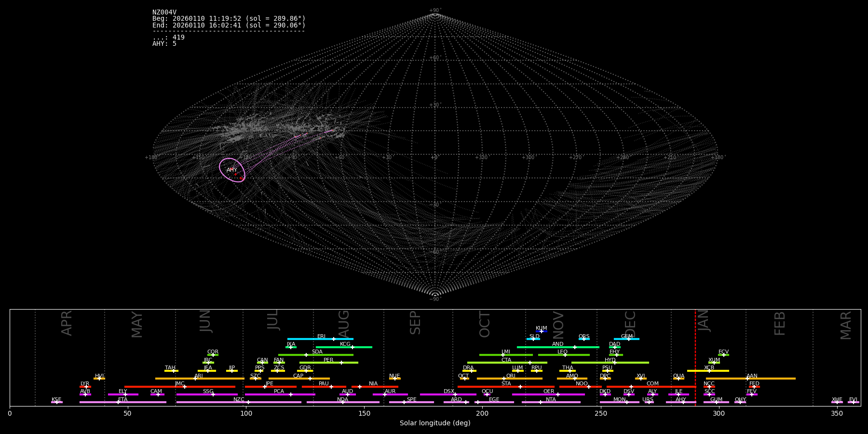Click the NOV month label
The height and width of the screenshot is (434, 868).
[558, 325]
